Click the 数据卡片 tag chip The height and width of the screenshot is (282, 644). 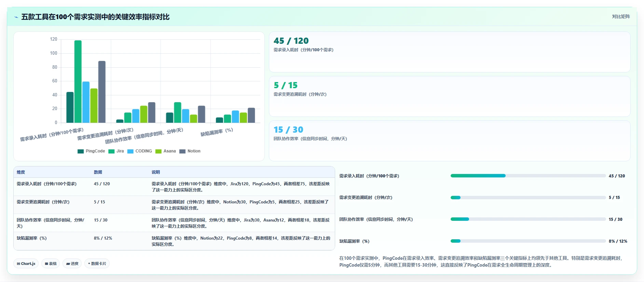(x=97, y=264)
